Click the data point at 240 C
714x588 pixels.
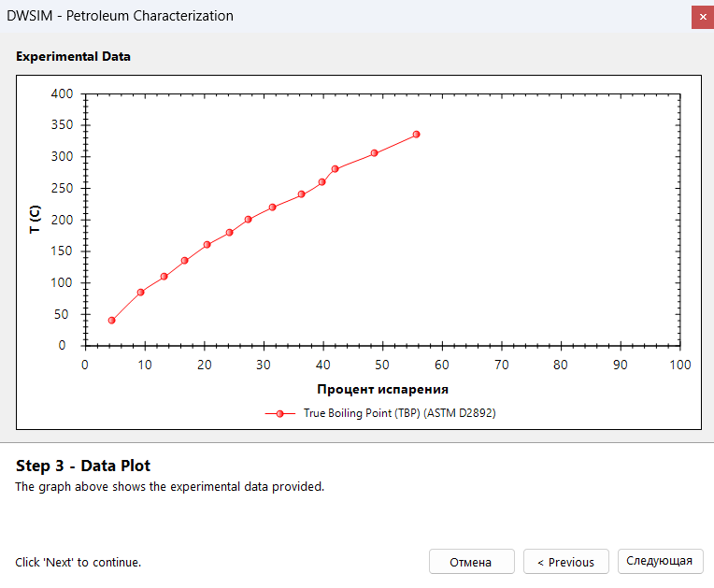(302, 194)
